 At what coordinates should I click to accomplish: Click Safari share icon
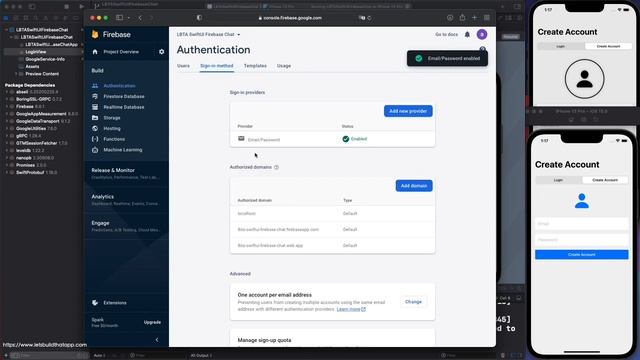pos(462,18)
